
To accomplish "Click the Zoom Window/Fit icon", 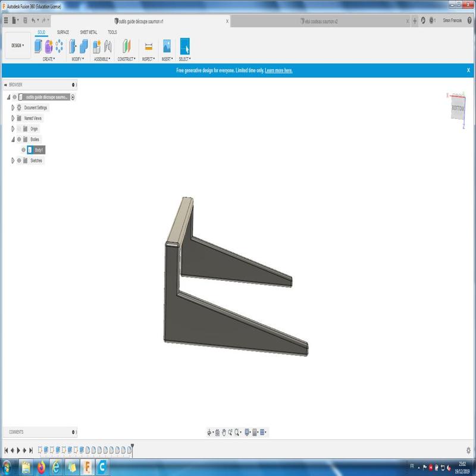I will 237,433.
